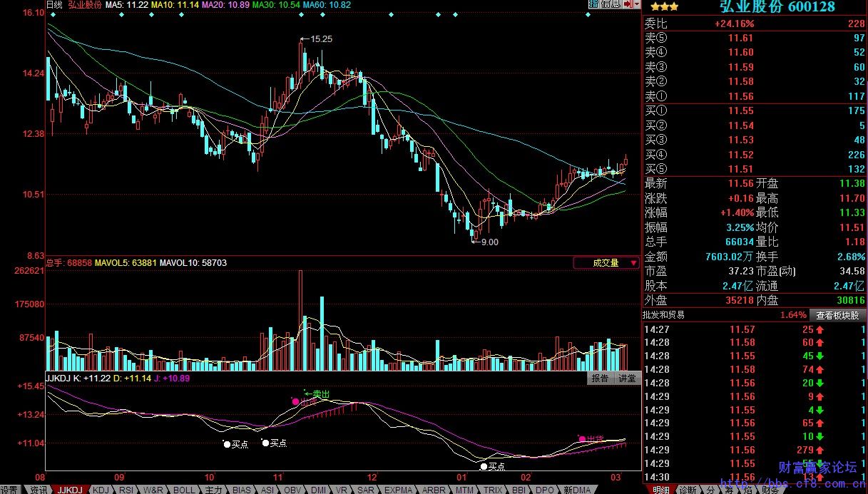This screenshot has height=494, width=868.
Task: Open the 明细 tab in right panel
Action: 660,490
